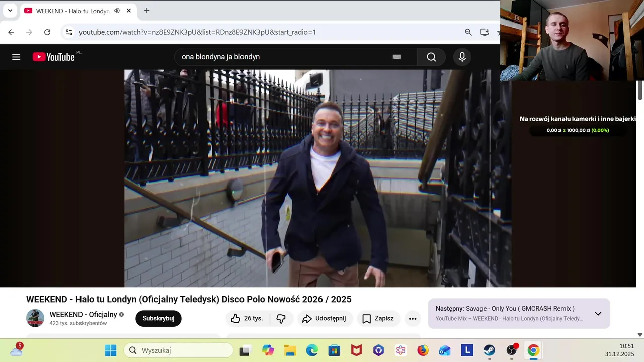The image size is (644, 362).
Task: Mute tab via speaker icon on tab
Action: [117, 11]
